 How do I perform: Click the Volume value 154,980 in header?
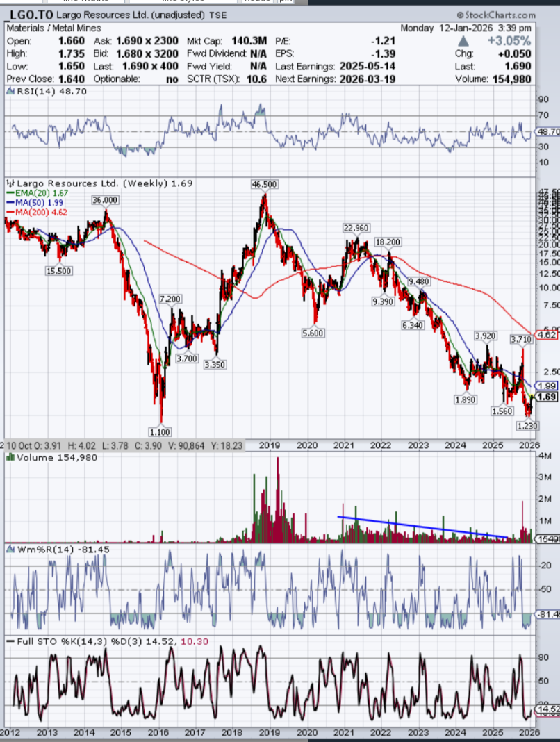pyautogui.click(x=512, y=79)
